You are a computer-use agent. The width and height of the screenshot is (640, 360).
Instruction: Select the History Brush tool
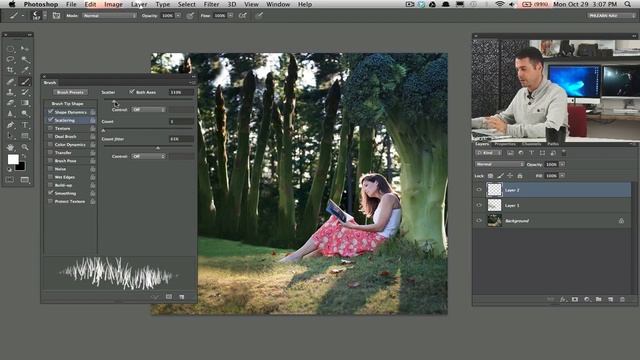pyautogui.click(x=25, y=93)
